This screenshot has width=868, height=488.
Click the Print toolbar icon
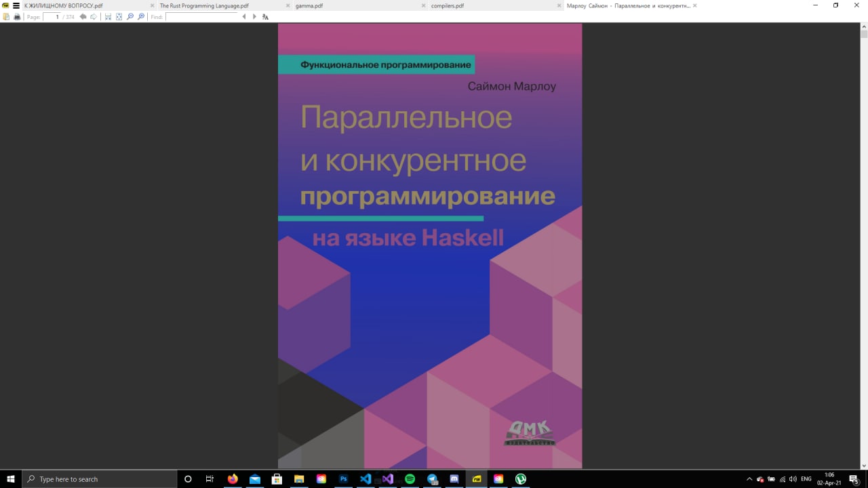(17, 17)
